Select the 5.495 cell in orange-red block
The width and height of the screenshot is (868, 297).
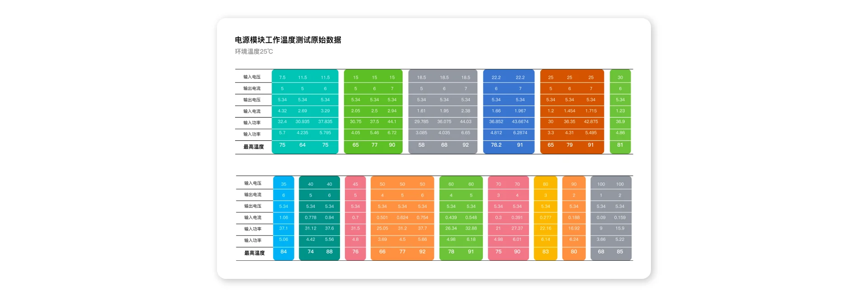(x=591, y=133)
